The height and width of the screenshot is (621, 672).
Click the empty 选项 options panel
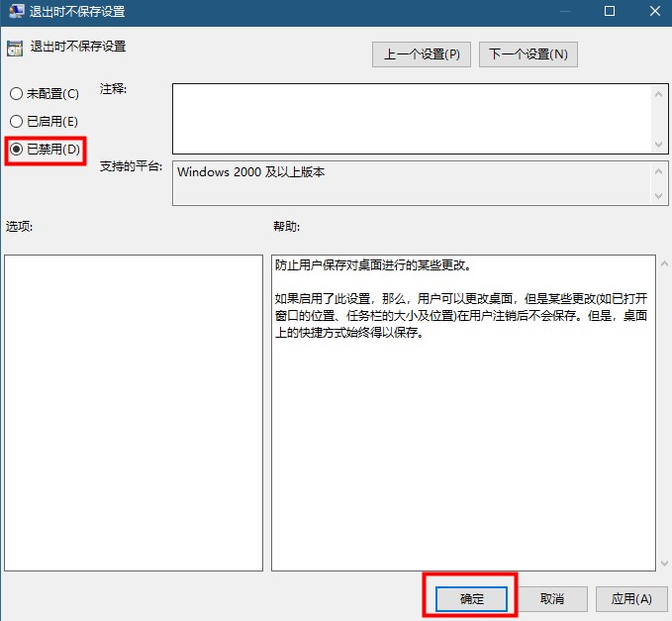point(134,412)
